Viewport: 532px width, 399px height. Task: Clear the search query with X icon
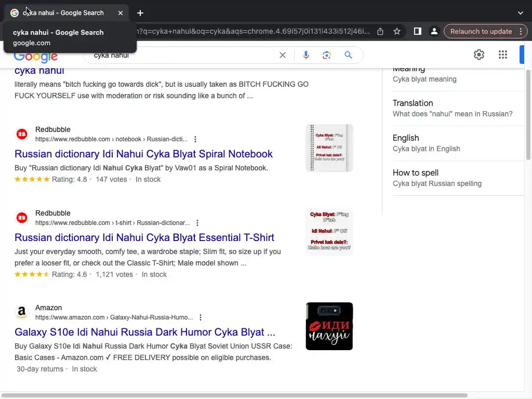[282, 55]
